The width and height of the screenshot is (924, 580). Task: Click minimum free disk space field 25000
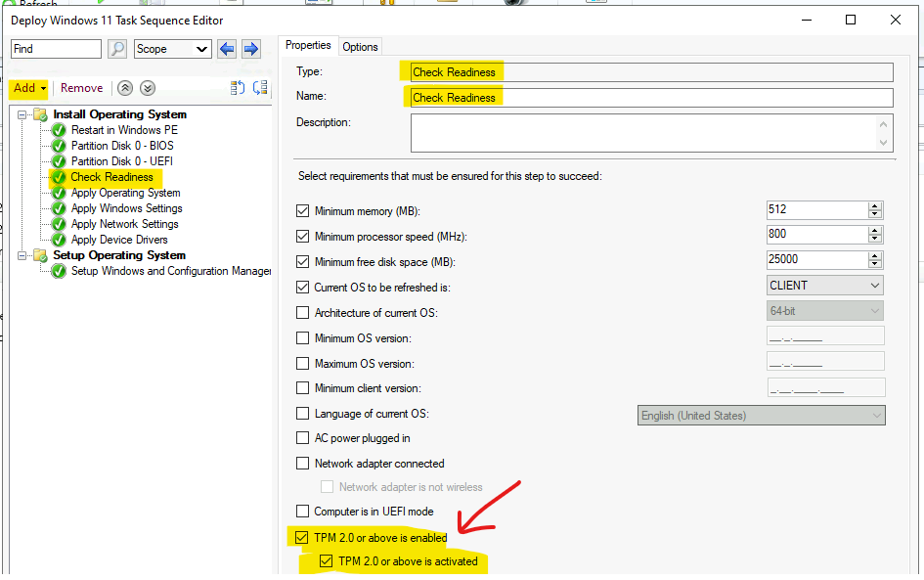coord(817,260)
